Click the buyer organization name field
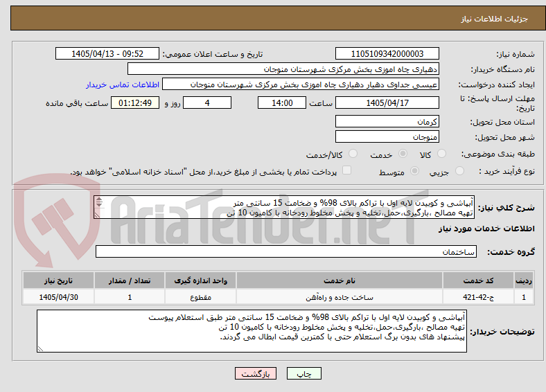The width and height of the screenshot is (546, 392). (283, 69)
